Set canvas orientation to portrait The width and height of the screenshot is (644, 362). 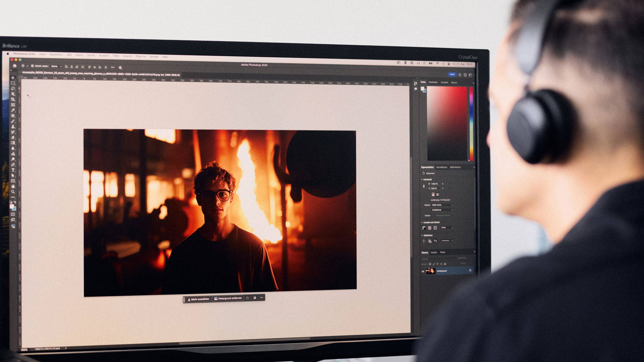(433, 194)
